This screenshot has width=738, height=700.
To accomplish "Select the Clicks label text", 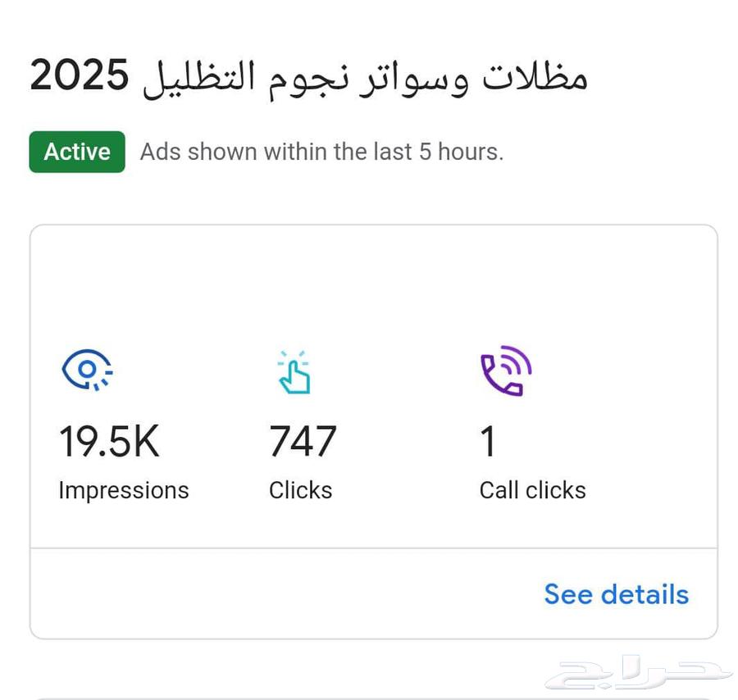I will [299, 490].
